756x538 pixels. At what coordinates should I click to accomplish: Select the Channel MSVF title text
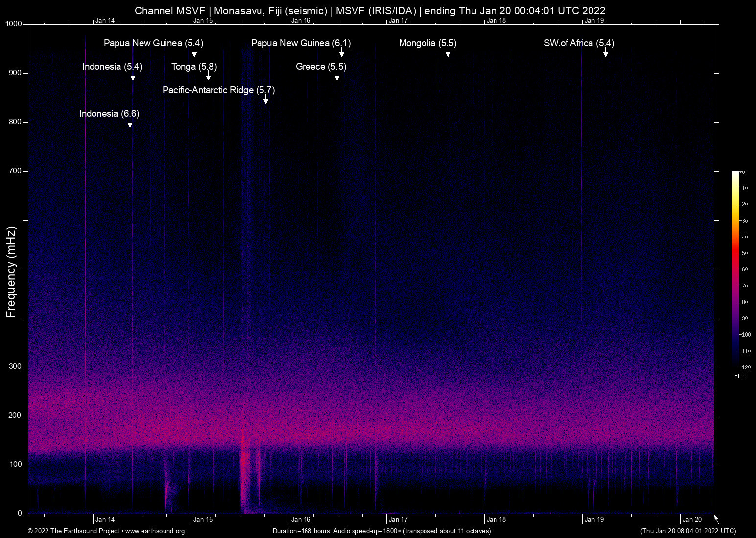(370, 10)
